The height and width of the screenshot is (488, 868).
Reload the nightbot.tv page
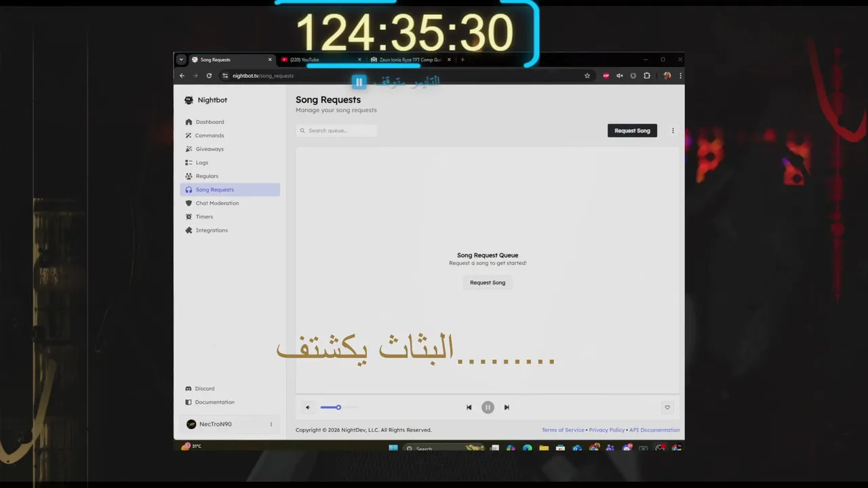tap(209, 76)
